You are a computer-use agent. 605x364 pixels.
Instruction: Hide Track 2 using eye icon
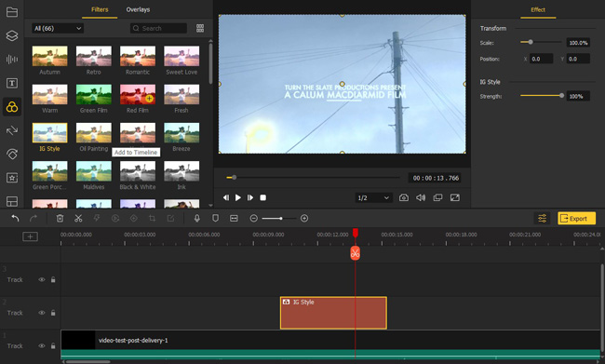pyautogui.click(x=42, y=313)
